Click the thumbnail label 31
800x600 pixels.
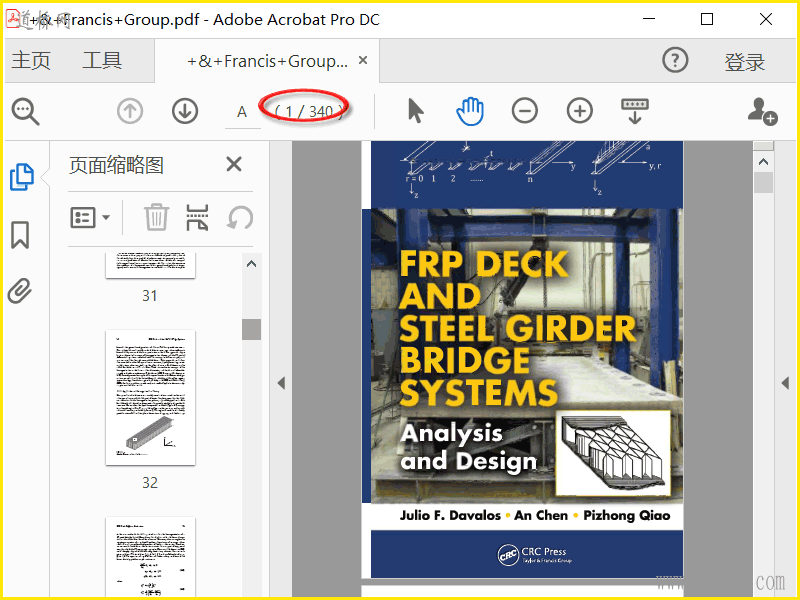tap(150, 296)
